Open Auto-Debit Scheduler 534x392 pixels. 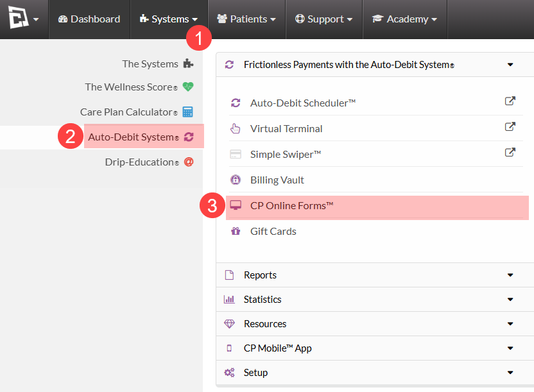coord(303,103)
